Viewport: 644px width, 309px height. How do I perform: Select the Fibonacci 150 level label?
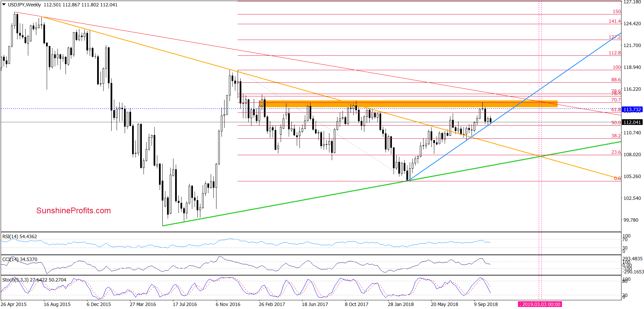[x=617, y=11]
